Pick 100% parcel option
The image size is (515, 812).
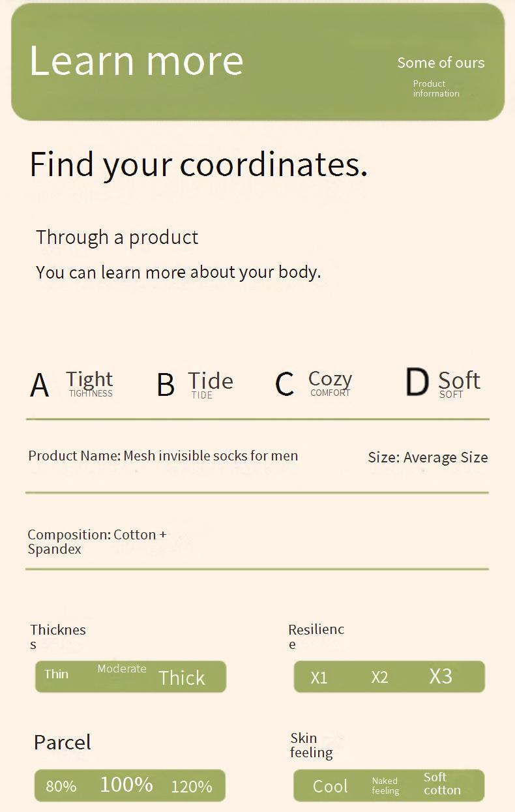coord(126,785)
